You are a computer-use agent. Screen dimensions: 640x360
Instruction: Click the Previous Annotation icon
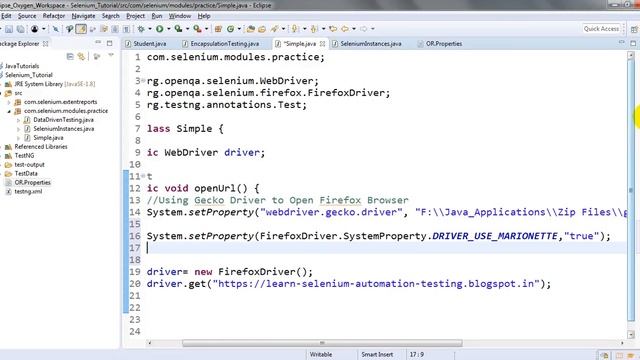point(314,29)
